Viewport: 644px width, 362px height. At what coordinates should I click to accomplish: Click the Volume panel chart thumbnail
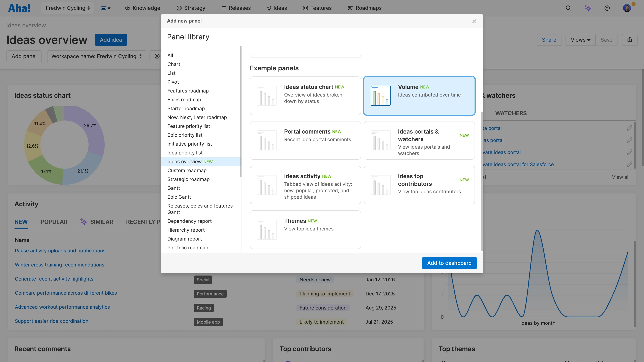pos(381,96)
